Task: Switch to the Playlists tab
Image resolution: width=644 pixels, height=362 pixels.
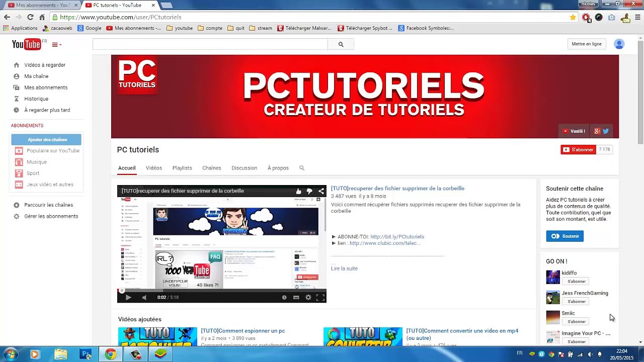Action: (x=182, y=168)
